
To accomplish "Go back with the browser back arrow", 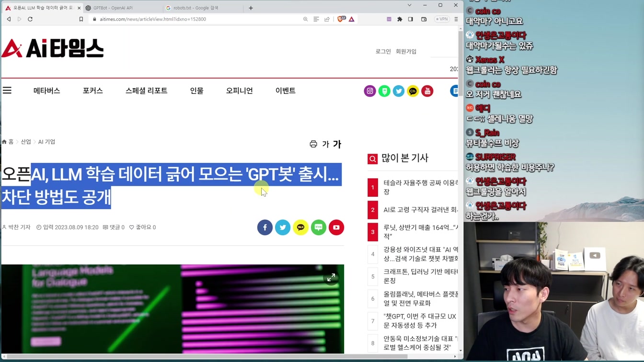I will [9, 19].
